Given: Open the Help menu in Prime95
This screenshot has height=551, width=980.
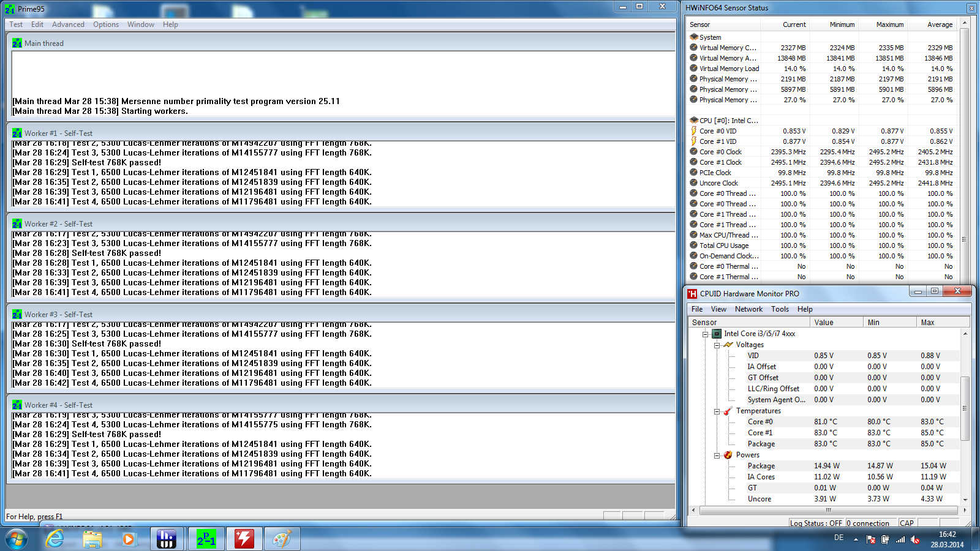Looking at the screenshot, I should click(170, 24).
